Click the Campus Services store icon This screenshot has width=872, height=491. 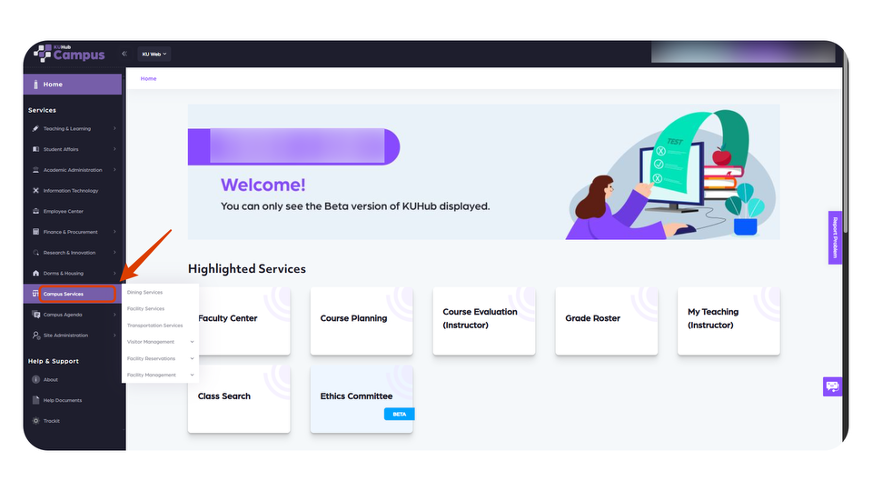(x=35, y=294)
